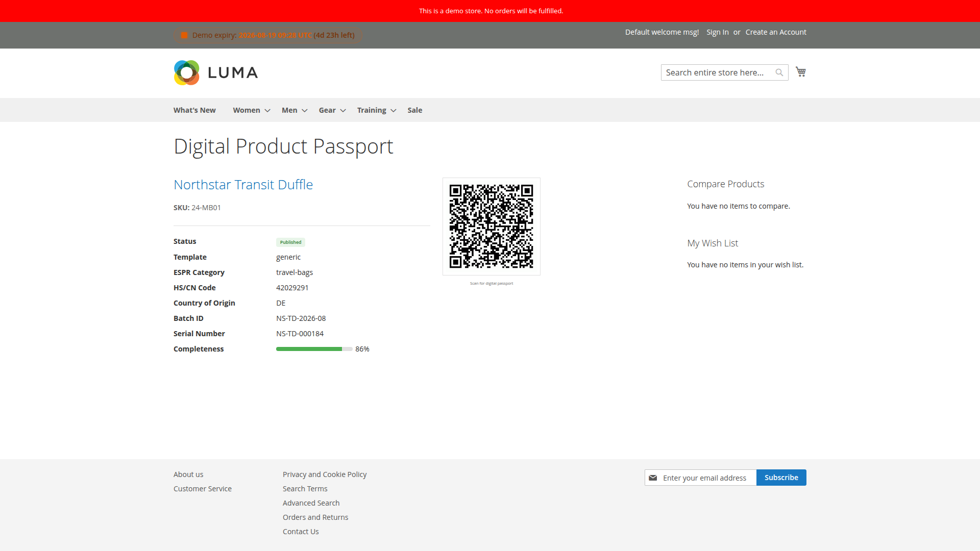Click the Luma logo icon
980x551 pixels.
click(x=187, y=72)
